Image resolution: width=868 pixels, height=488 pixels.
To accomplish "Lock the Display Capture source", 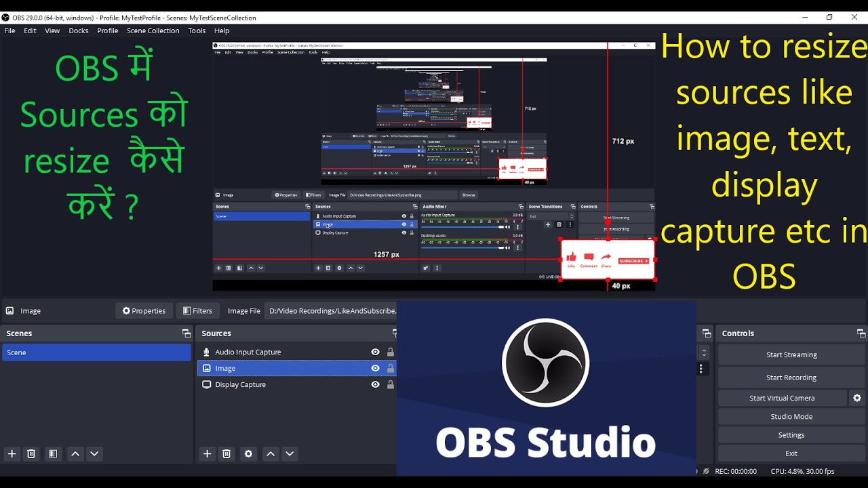I will pos(391,384).
